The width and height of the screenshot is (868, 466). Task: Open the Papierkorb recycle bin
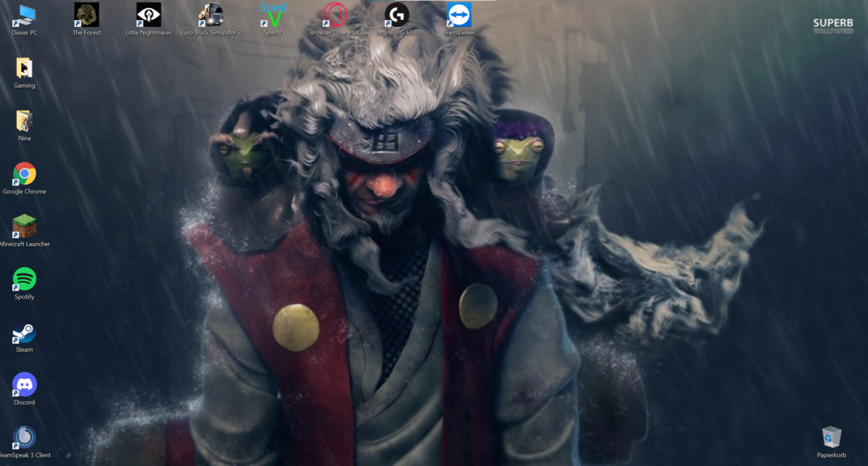pyautogui.click(x=831, y=438)
